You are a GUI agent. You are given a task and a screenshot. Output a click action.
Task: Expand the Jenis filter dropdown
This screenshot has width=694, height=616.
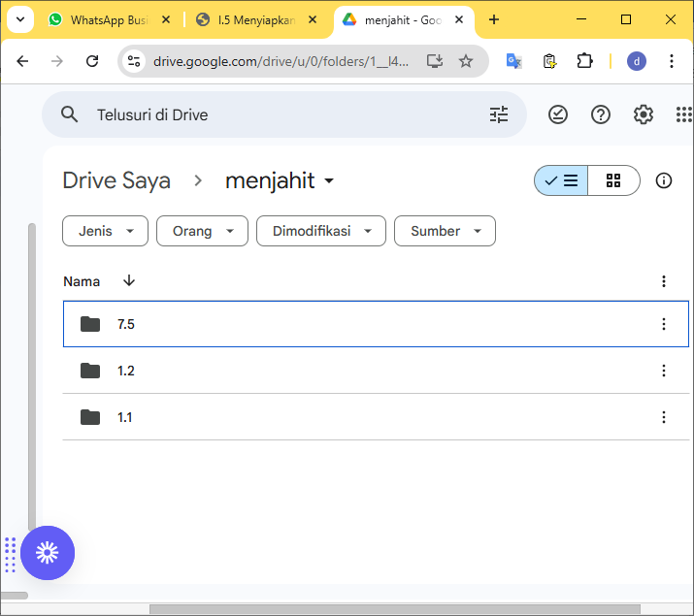click(105, 231)
